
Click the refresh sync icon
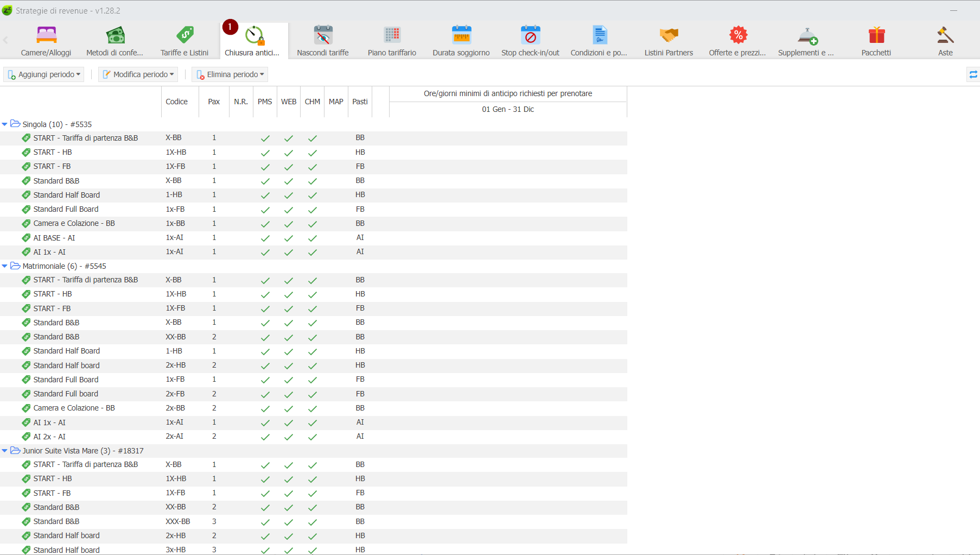(973, 74)
